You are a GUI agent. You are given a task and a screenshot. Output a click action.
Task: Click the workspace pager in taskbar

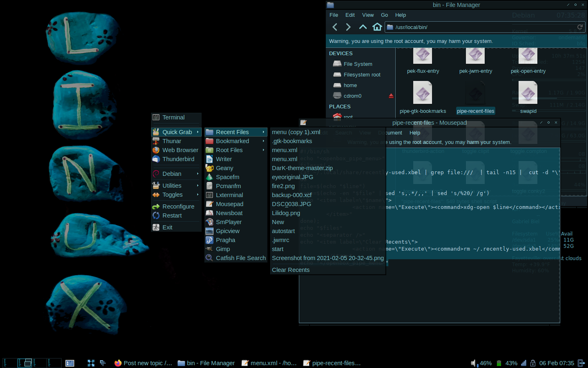tap(32, 363)
